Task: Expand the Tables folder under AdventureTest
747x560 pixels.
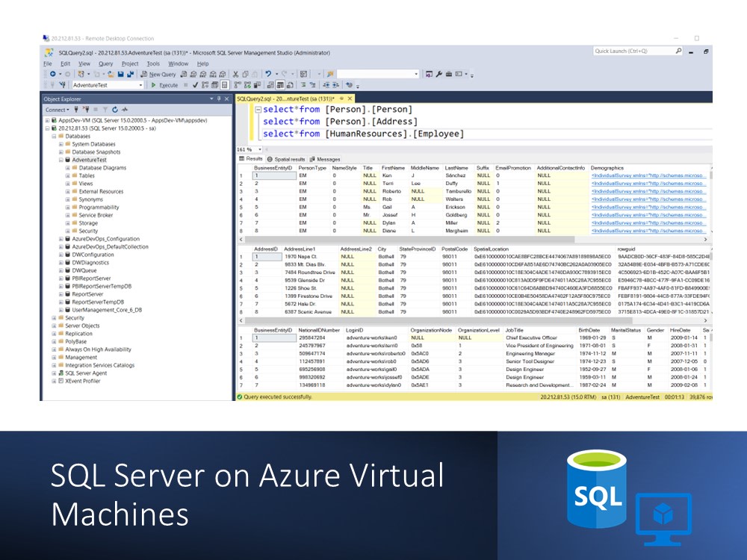Action: coord(67,175)
